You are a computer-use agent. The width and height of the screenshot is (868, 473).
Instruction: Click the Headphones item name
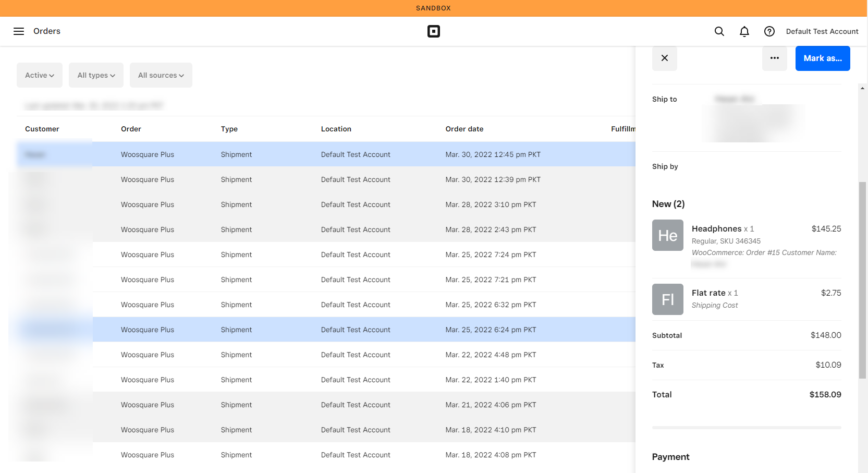tap(716, 229)
